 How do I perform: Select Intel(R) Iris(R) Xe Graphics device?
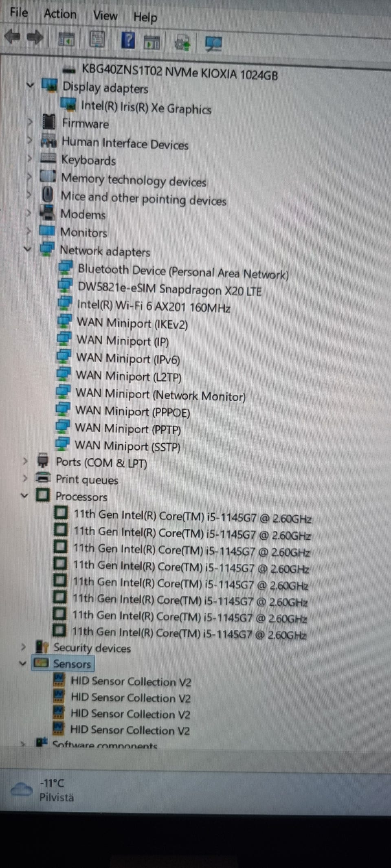click(146, 108)
